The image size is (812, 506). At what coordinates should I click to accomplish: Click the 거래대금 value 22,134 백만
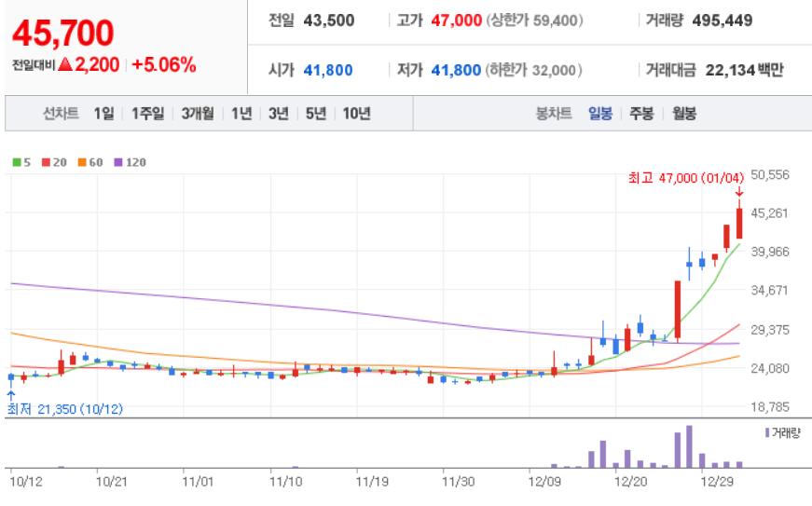[x=744, y=70]
